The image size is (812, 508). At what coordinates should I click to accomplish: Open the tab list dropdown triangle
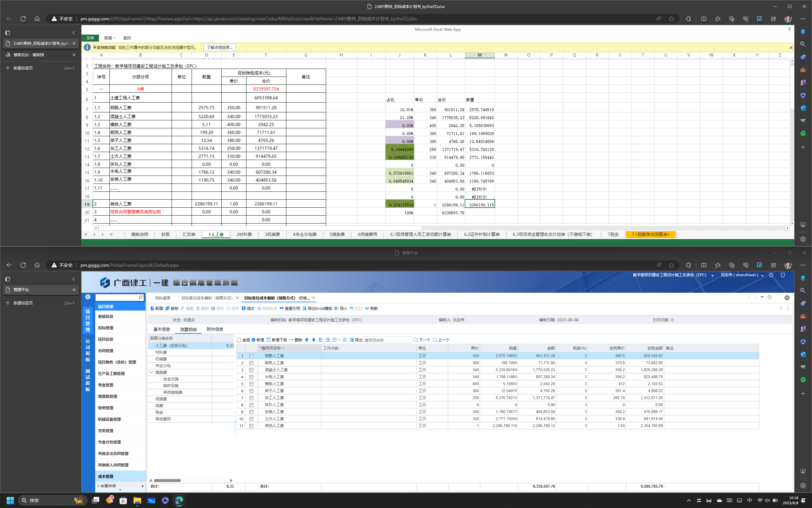tap(762, 297)
